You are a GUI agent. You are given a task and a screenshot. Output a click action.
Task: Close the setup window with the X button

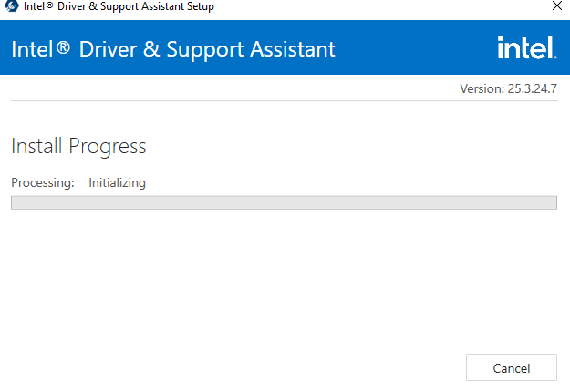556,6
